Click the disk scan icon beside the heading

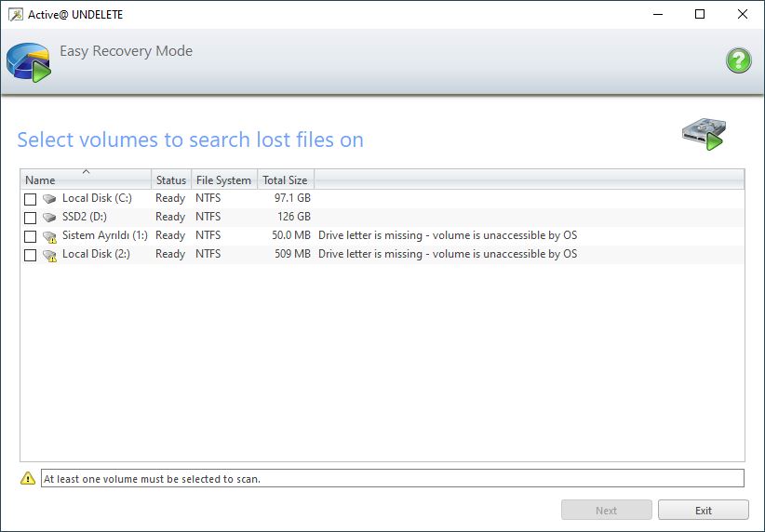703,134
